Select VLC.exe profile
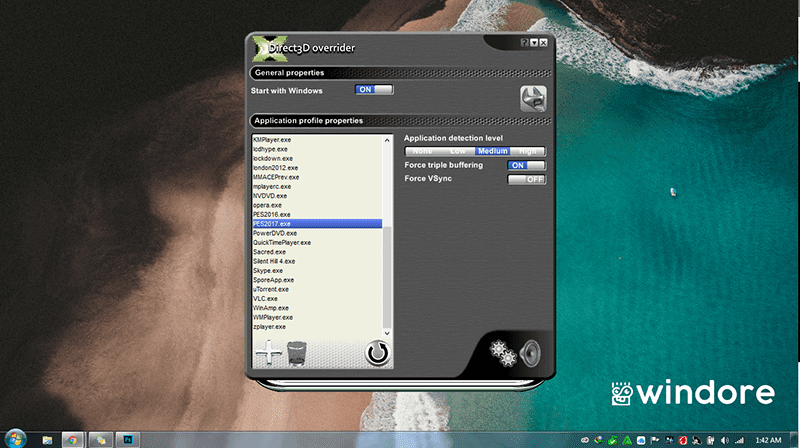Viewport: 800px width, 448px height. 317,298
